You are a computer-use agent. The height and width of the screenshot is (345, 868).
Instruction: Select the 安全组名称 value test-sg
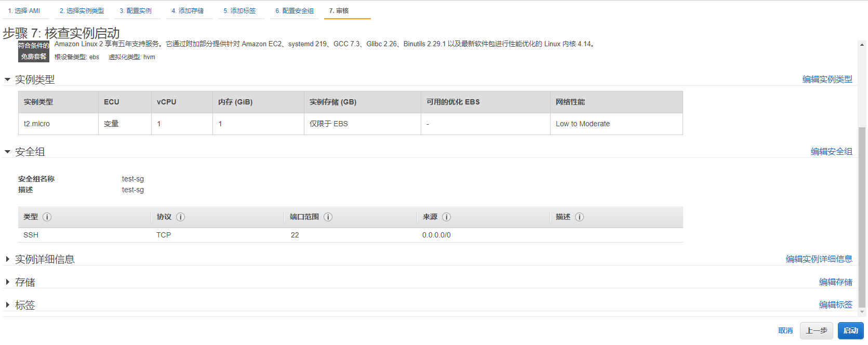point(133,179)
